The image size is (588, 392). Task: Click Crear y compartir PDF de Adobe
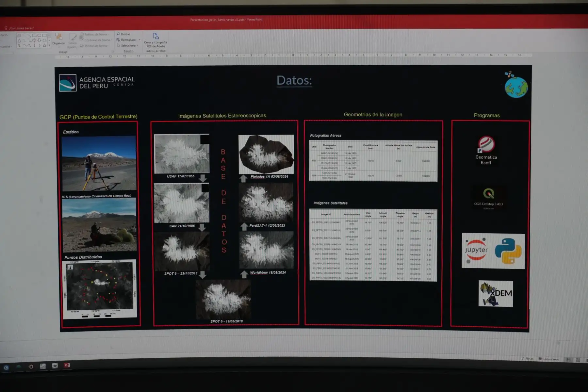pyautogui.click(x=156, y=40)
